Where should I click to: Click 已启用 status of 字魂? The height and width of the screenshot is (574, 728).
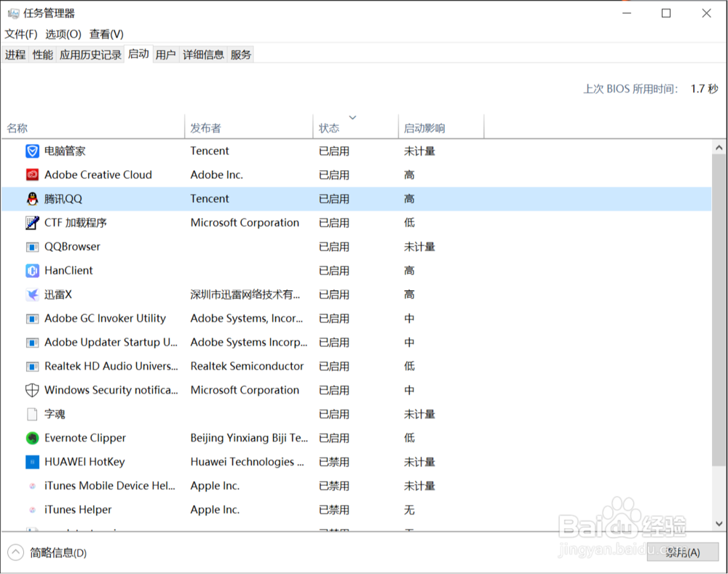pos(334,415)
